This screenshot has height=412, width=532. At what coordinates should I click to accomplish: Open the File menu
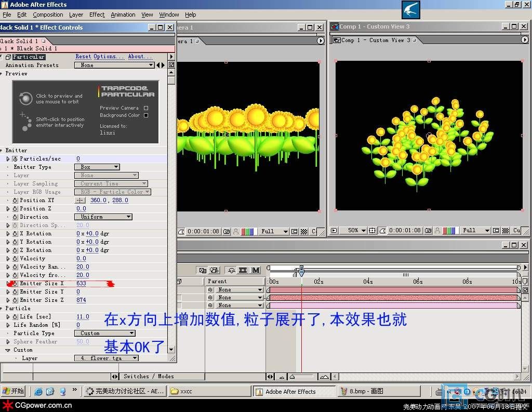point(7,15)
